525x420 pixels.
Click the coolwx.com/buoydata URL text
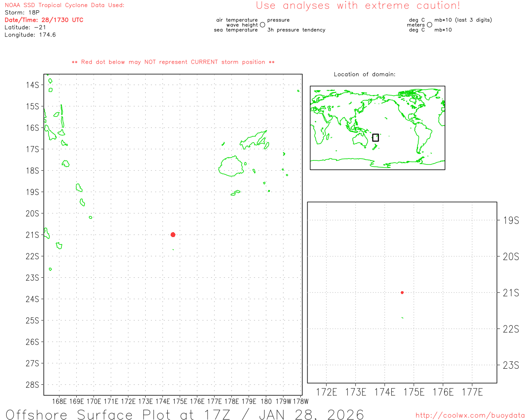tap(470, 415)
